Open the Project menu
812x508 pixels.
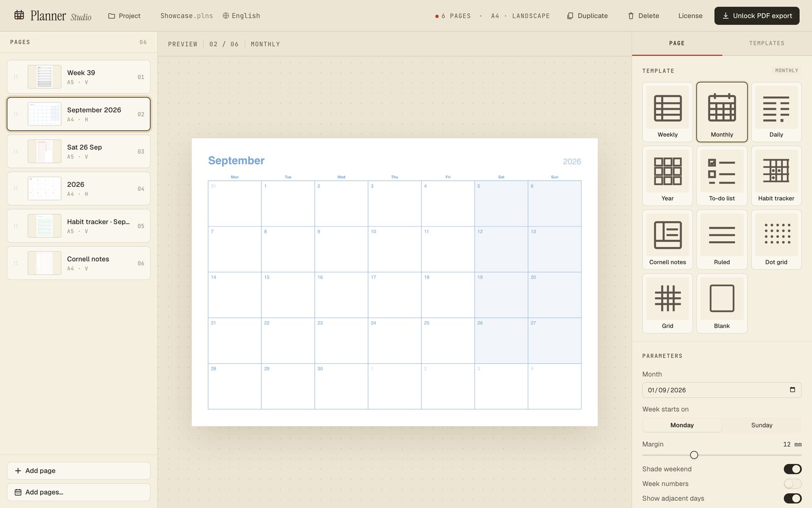tap(124, 16)
